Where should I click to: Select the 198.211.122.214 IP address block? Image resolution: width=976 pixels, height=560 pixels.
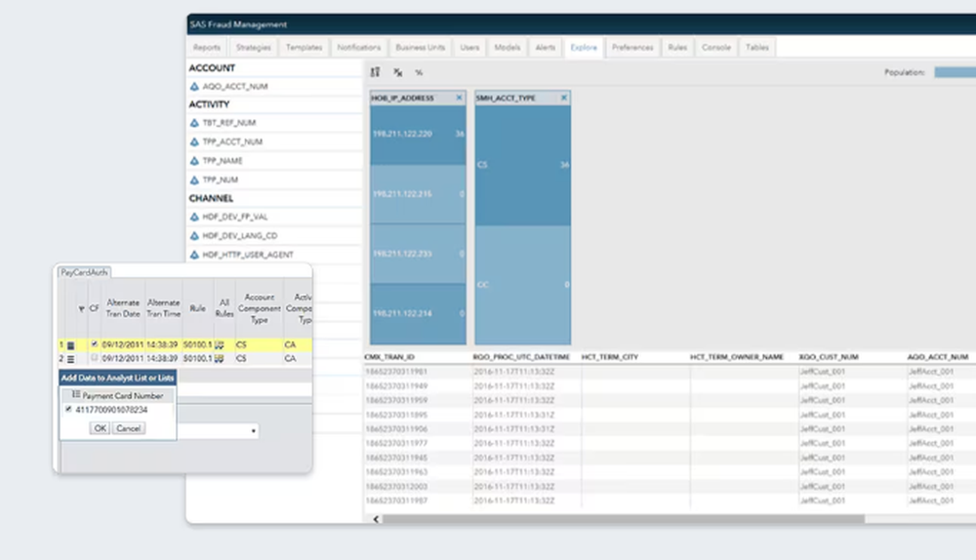(x=418, y=313)
